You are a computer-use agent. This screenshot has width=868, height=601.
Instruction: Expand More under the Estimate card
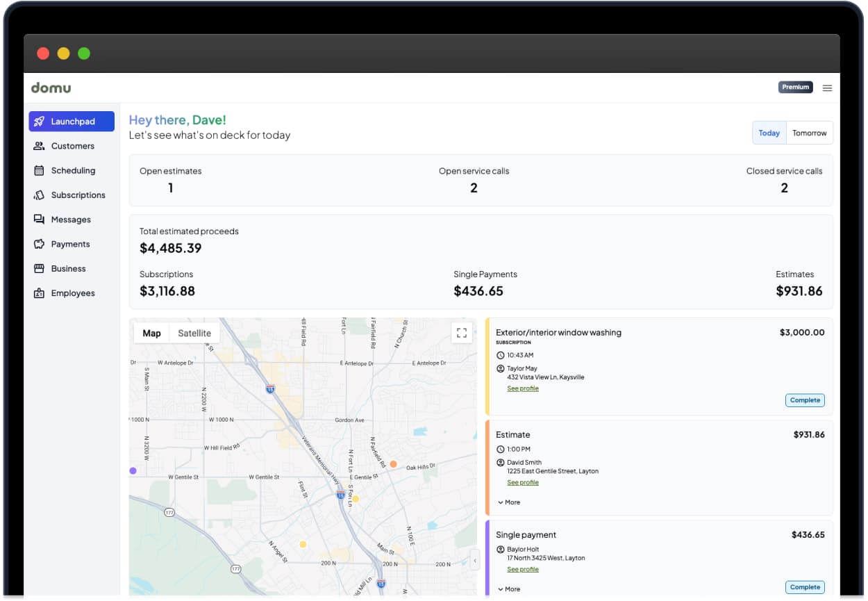(x=508, y=502)
